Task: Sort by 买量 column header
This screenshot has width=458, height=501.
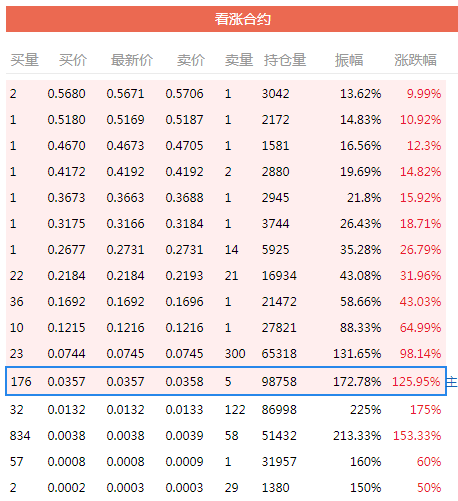Action: tap(25, 60)
